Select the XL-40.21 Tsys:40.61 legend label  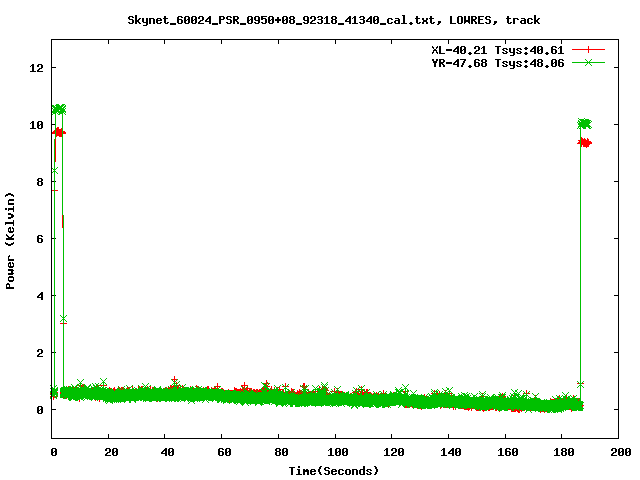coord(498,50)
